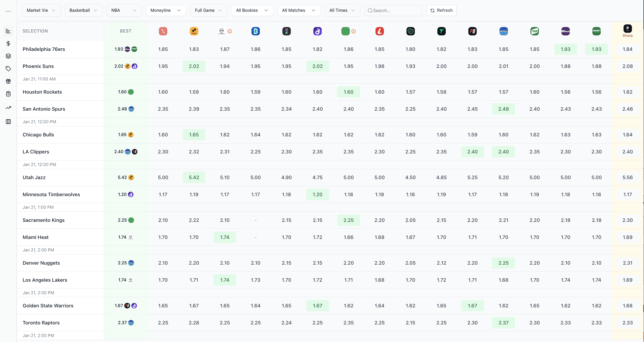Screen dimensions: 644x342
Task: Select the highlighted 5.42 Utah Jazz odds
Action: pos(194,178)
